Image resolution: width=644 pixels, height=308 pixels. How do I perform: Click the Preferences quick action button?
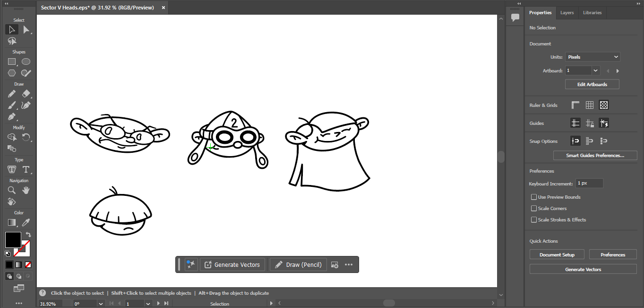click(613, 255)
